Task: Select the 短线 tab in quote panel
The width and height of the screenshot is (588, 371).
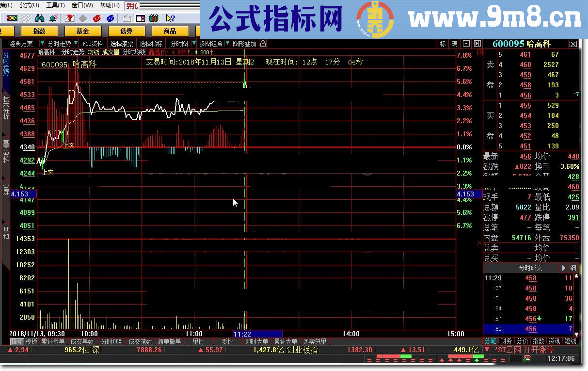Action: point(570,341)
